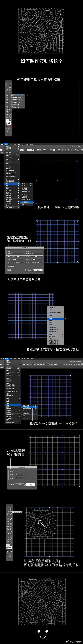83x644 pixels.
Task: Pick Pen tool in toolbar beside shape flyout
Action: point(7,90)
